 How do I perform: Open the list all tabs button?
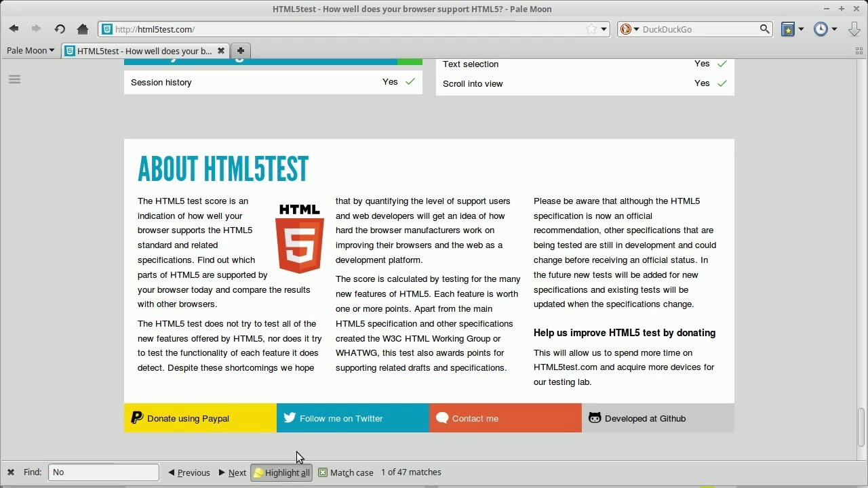[x=860, y=51]
